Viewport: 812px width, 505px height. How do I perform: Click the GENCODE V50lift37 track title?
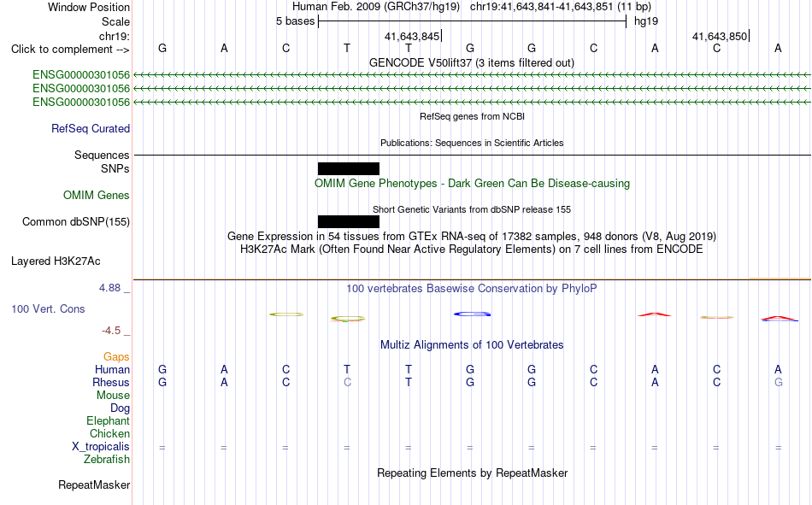[x=472, y=62]
